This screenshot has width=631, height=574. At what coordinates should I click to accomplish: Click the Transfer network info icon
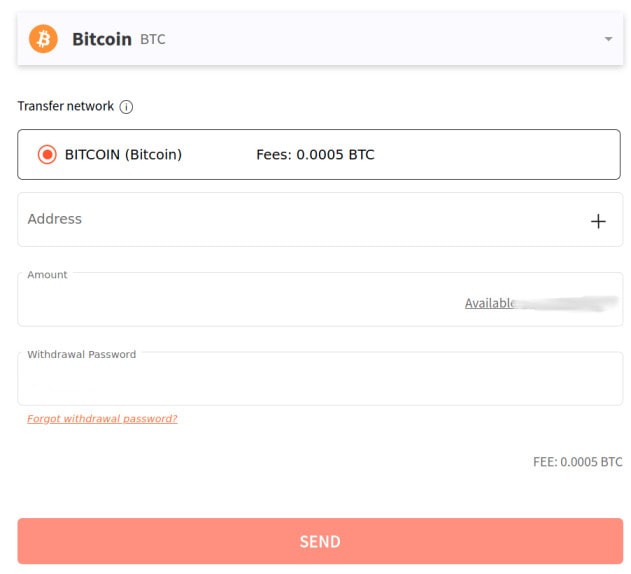coord(127,107)
